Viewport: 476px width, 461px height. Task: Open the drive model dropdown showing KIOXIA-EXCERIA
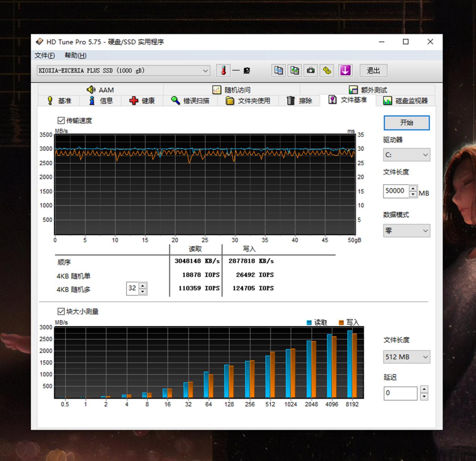click(205, 71)
